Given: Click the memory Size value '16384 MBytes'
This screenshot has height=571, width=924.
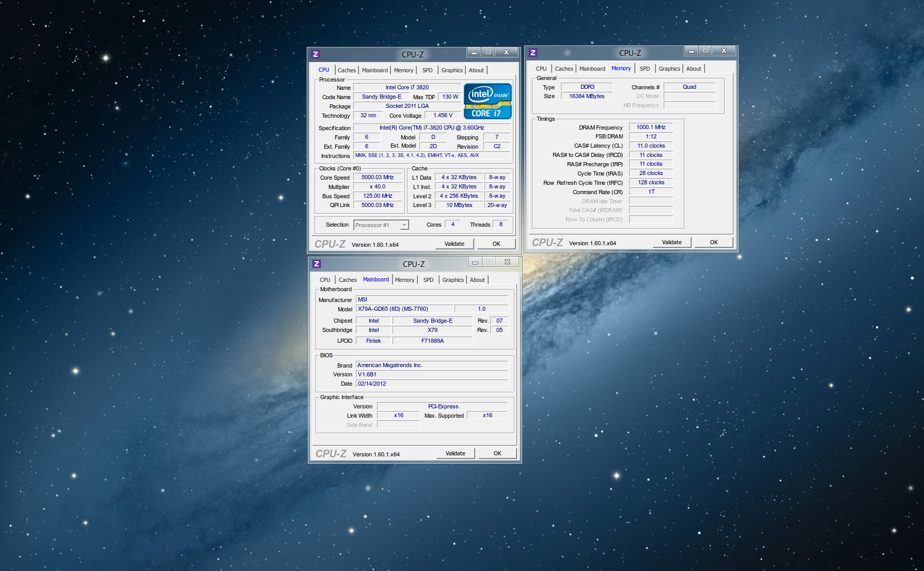Looking at the screenshot, I should click(x=587, y=96).
